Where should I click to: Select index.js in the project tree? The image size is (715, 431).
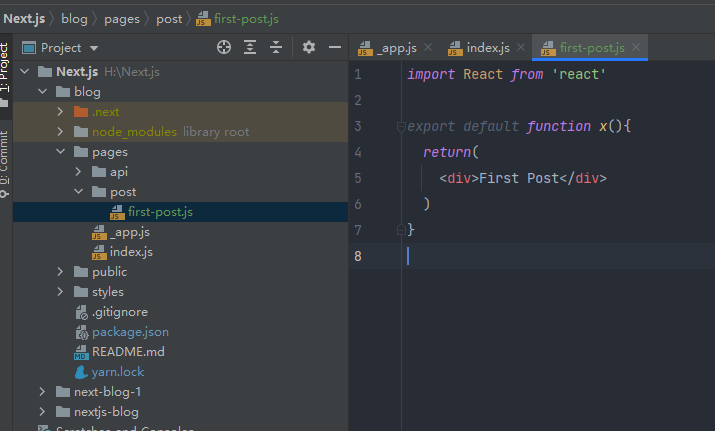coord(181,252)
